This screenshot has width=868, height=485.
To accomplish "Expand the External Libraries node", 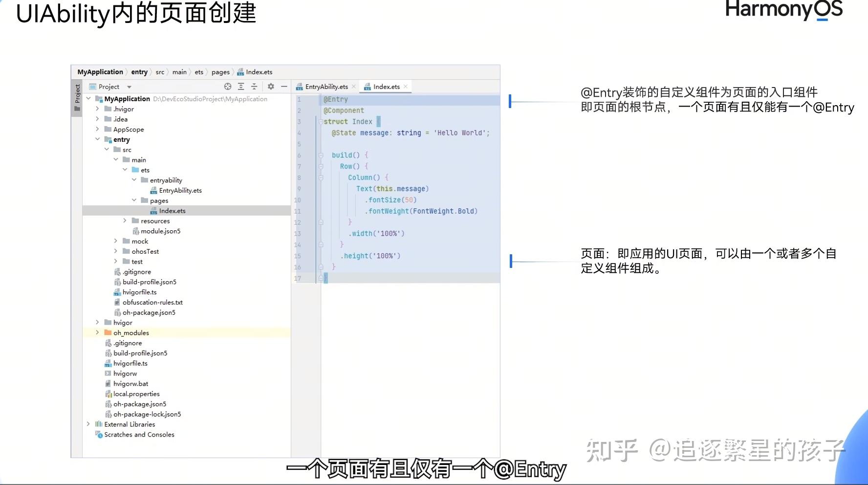I will pyautogui.click(x=88, y=424).
